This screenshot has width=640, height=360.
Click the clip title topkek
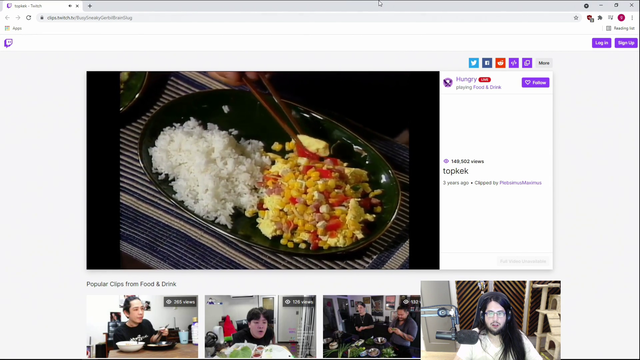(x=456, y=171)
